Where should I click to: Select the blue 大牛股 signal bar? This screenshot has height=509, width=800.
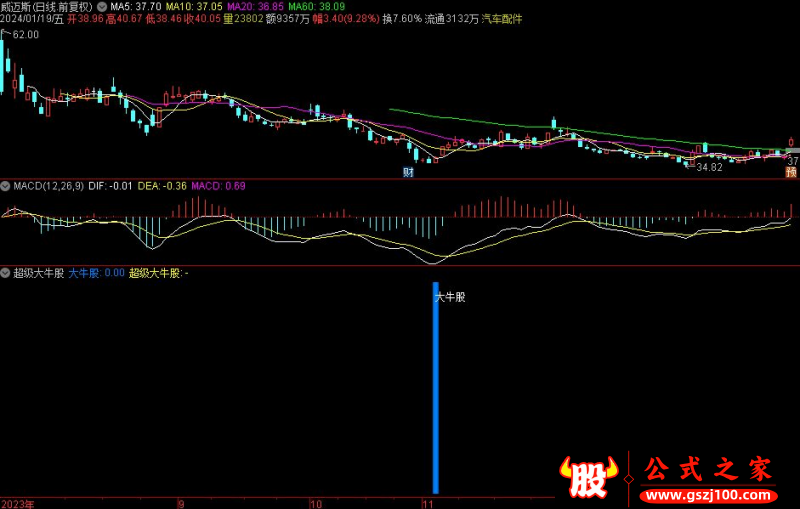[436, 388]
